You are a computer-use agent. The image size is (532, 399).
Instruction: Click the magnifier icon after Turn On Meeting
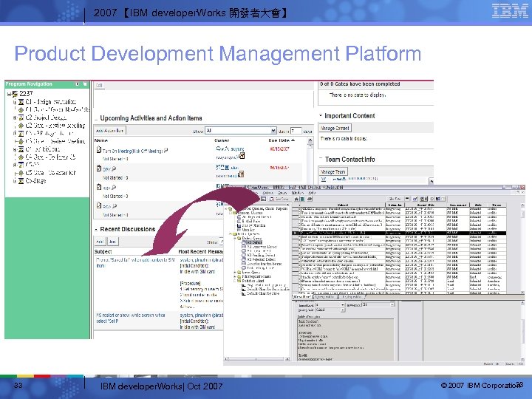click(x=166, y=151)
